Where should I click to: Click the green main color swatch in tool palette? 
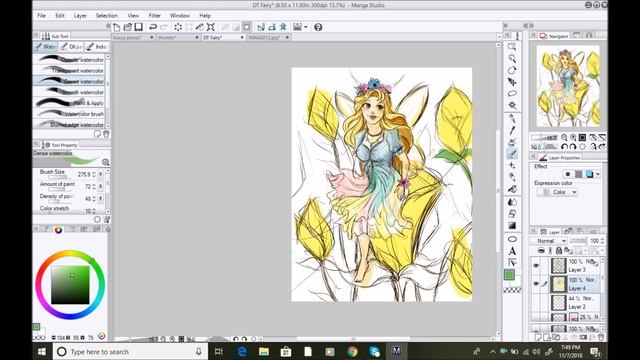click(x=509, y=275)
